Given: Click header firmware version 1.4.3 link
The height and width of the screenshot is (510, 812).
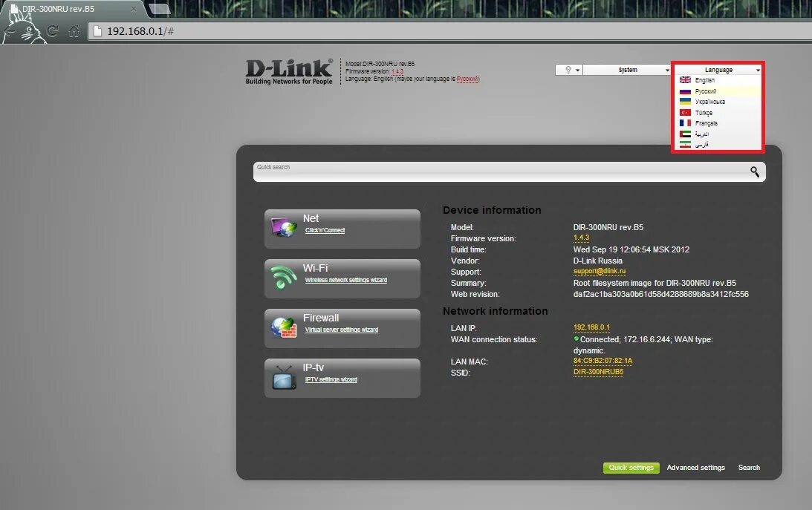Looking at the screenshot, I should pos(397,72).
